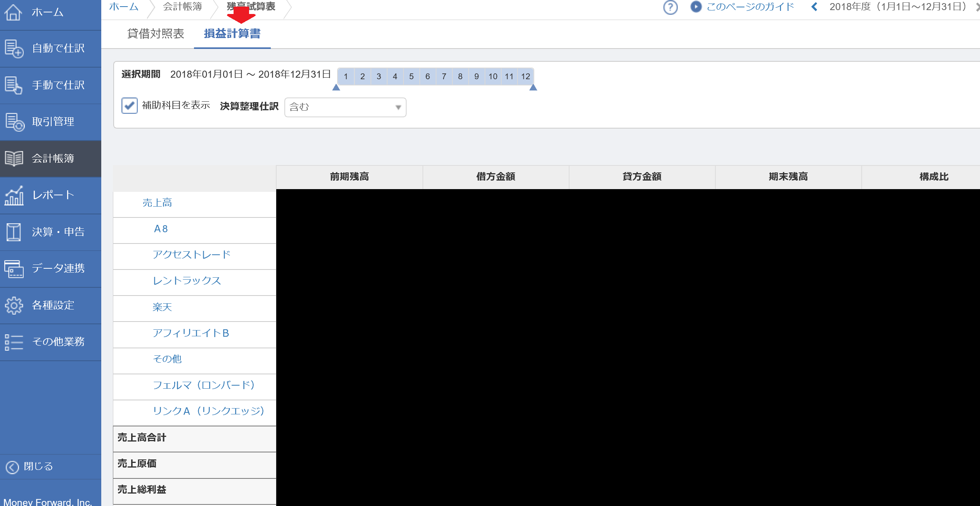The image size is (980, 506).
Task: Open 各種設定 menu item
Action: coord(50,306)
